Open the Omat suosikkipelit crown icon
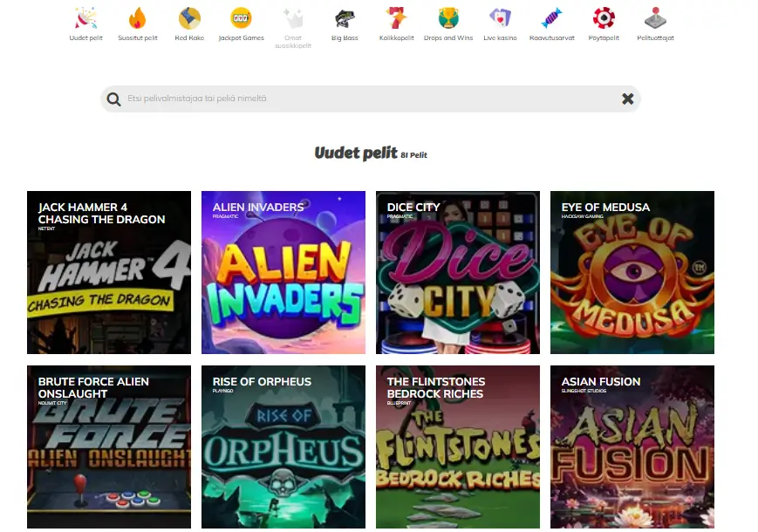Image resolution: width=758 pixels, height=532 pixels. coord(293,18)
